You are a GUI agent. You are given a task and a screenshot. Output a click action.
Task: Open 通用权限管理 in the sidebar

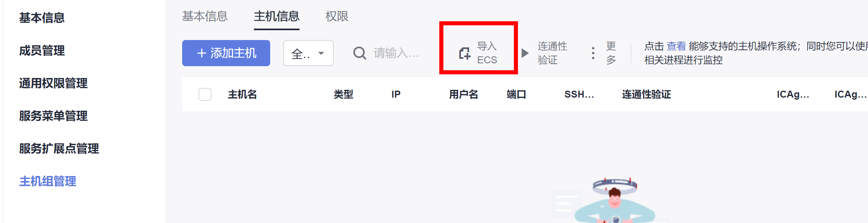pos(53,83)
